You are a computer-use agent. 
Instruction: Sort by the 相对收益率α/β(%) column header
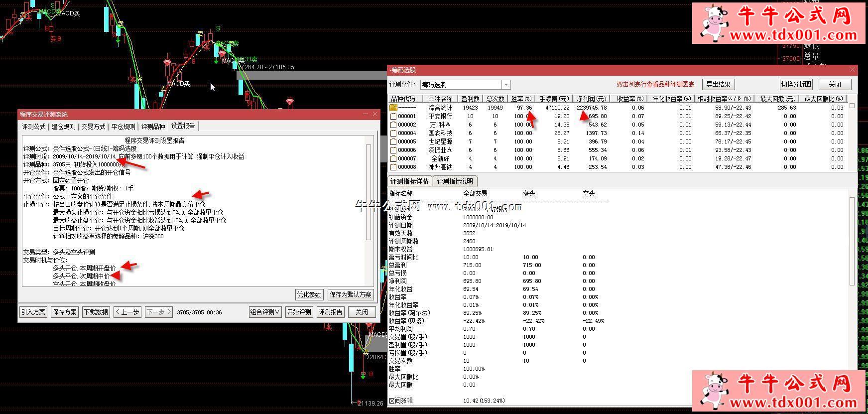[725, 99]
